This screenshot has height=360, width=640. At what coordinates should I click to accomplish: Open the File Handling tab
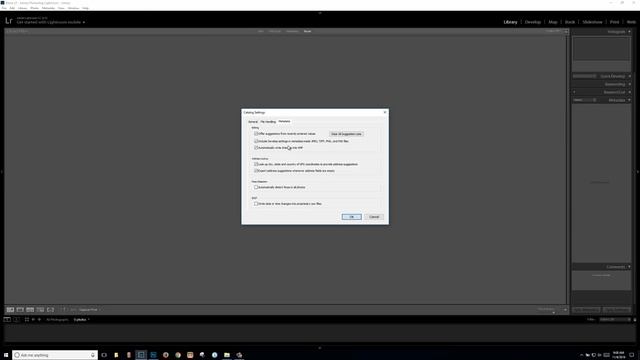coord(268,122)
